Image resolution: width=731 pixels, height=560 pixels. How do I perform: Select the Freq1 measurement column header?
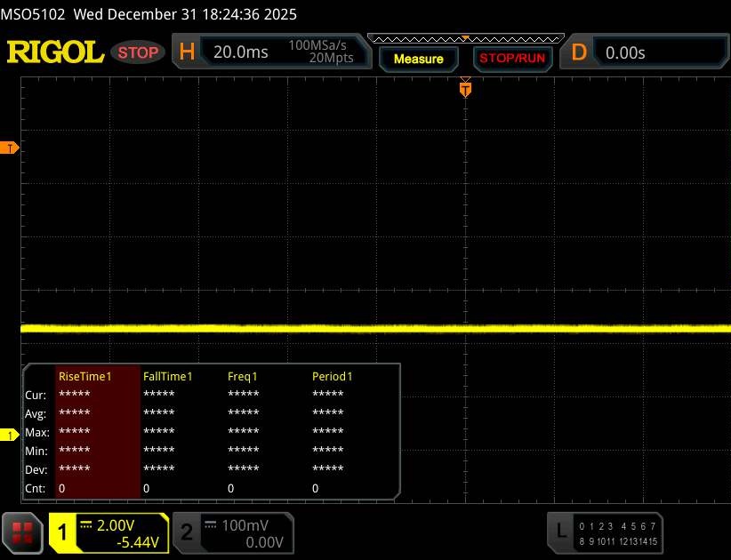click(x=243, y=376)
